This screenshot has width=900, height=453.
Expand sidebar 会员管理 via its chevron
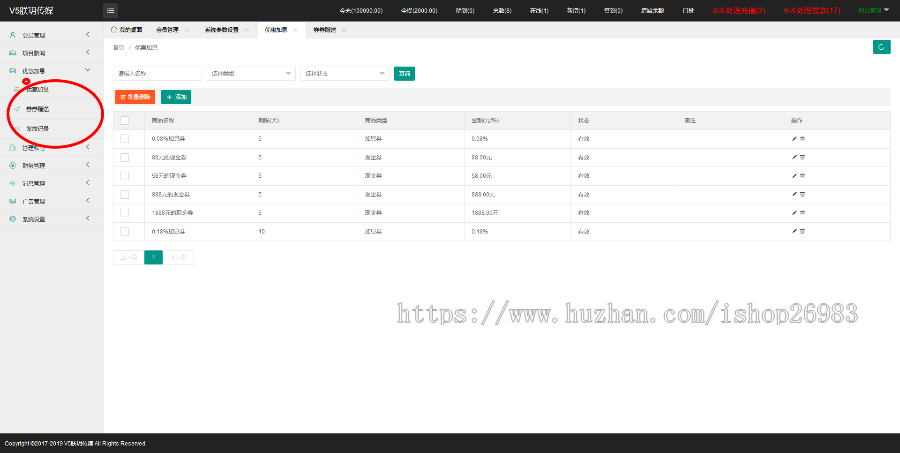[x=88, y=35]
